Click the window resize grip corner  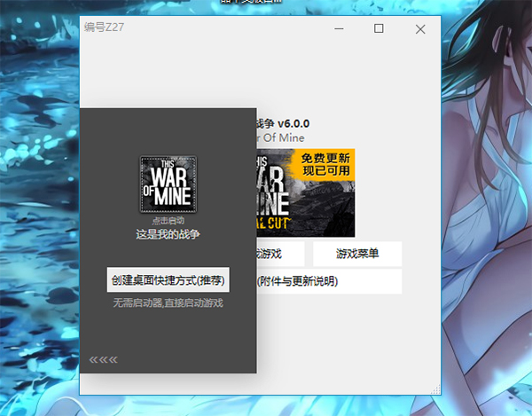pyautogui.click(x=435, y=389)
